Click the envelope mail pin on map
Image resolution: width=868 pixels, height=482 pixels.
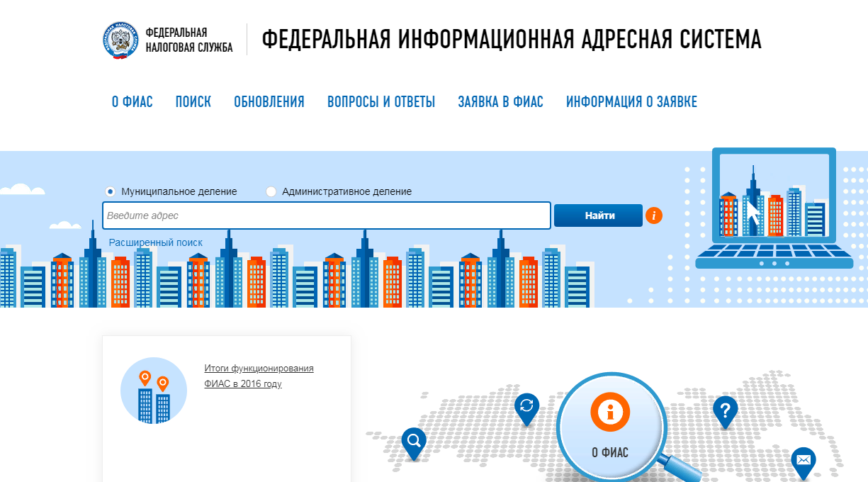(803, 461)
